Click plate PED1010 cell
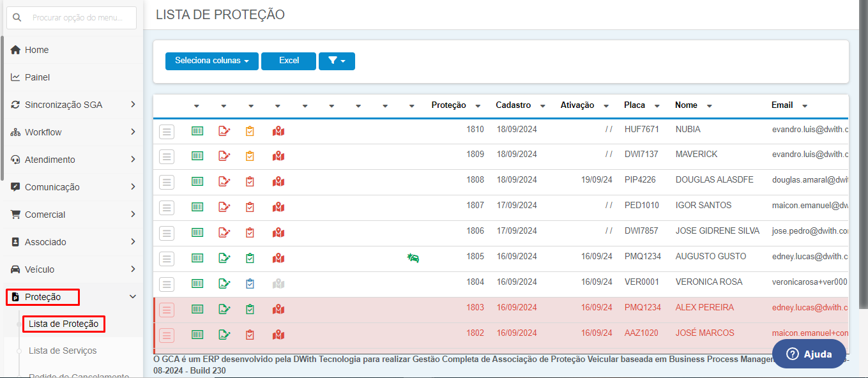The width and height of the screenshot is (868, 378). click(x=641, y=205)
